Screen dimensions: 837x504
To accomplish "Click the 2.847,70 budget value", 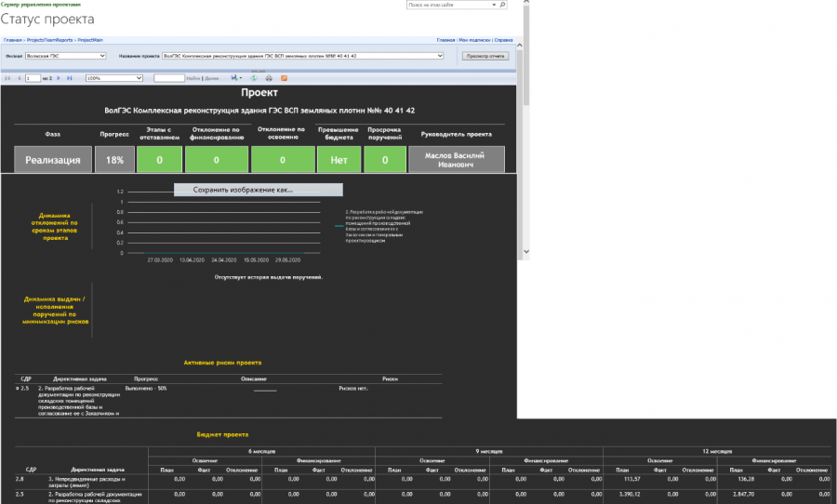I will (x=744, y=494).
